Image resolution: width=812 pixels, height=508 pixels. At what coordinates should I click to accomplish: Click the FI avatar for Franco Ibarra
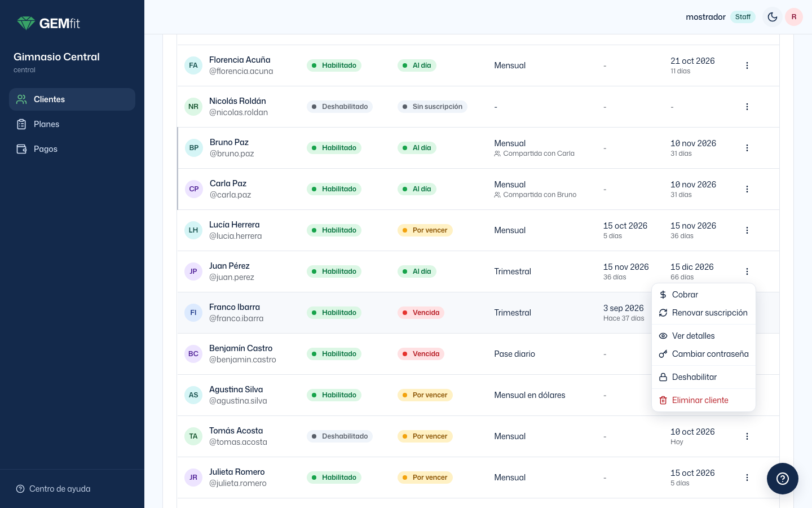coord(193,313)
